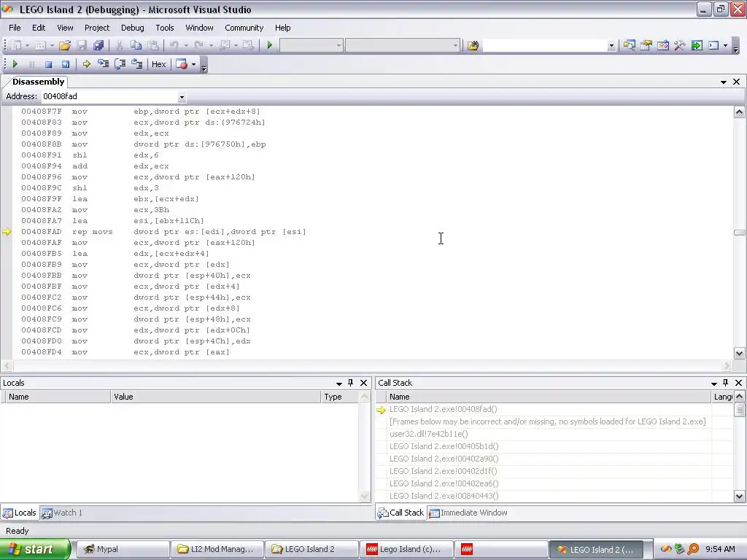The height and width of the screenshot is (560, 747).
Task: Click the Save All icon in toolbar
Action: [98, 45]
